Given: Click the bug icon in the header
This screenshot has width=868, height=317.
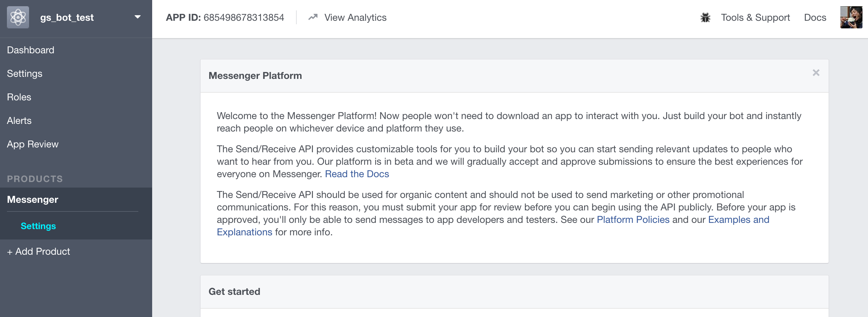Looking at the screenshot, I should pos(705,18).
